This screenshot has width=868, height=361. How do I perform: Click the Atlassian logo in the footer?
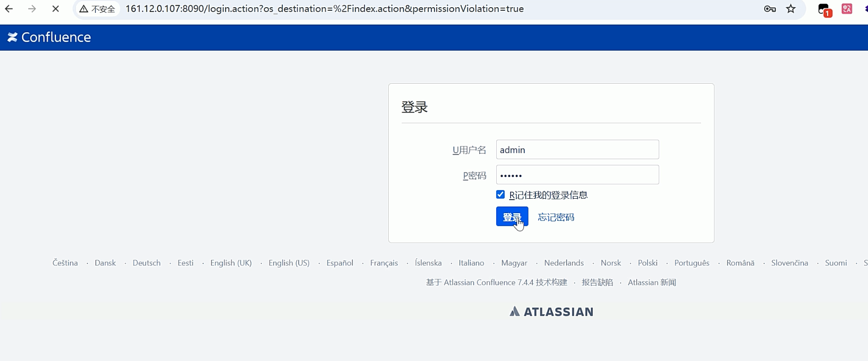tap(551, 311)
